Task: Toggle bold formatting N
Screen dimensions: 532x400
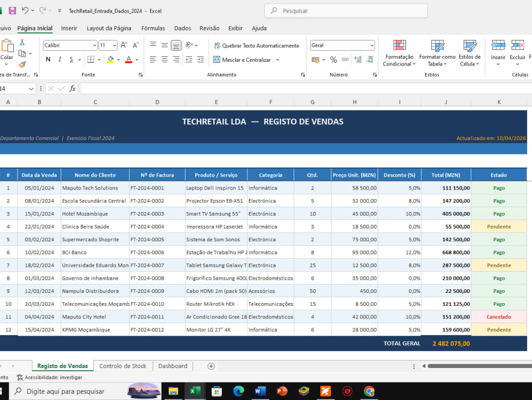Action: pyautogui.click(x=48, y=60)
